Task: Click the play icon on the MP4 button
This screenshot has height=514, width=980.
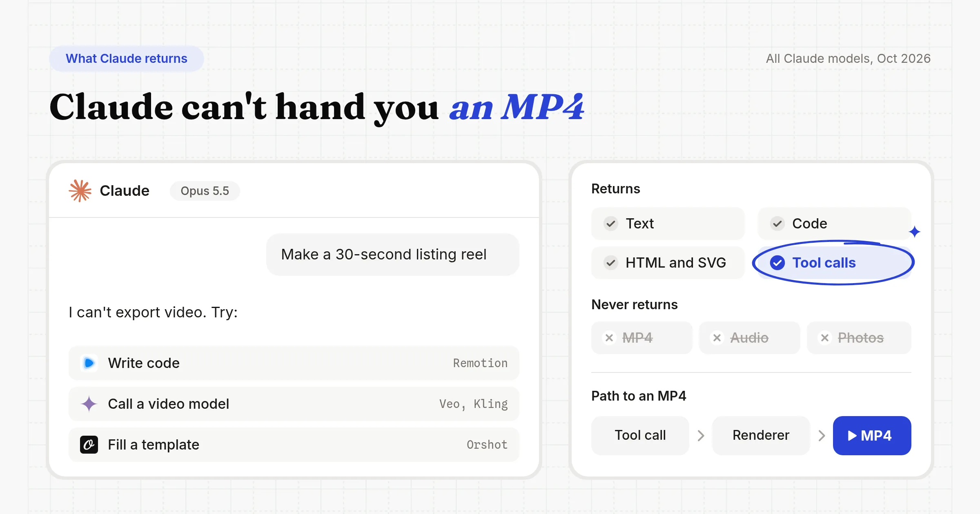Action: 852,436
